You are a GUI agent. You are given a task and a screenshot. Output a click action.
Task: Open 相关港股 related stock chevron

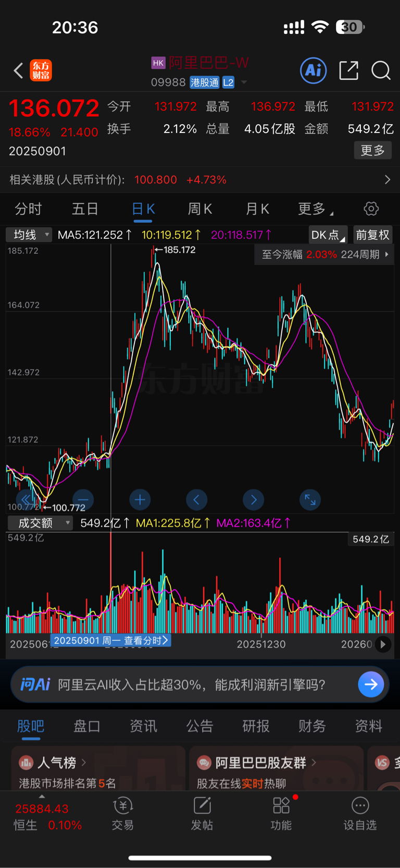pyautogui.click(x=387, y=180)
